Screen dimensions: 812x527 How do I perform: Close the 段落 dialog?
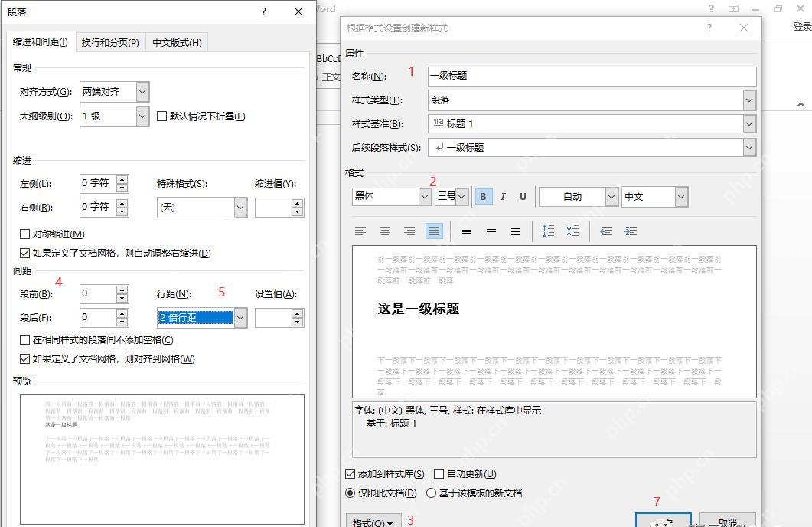tap(298, 11)
